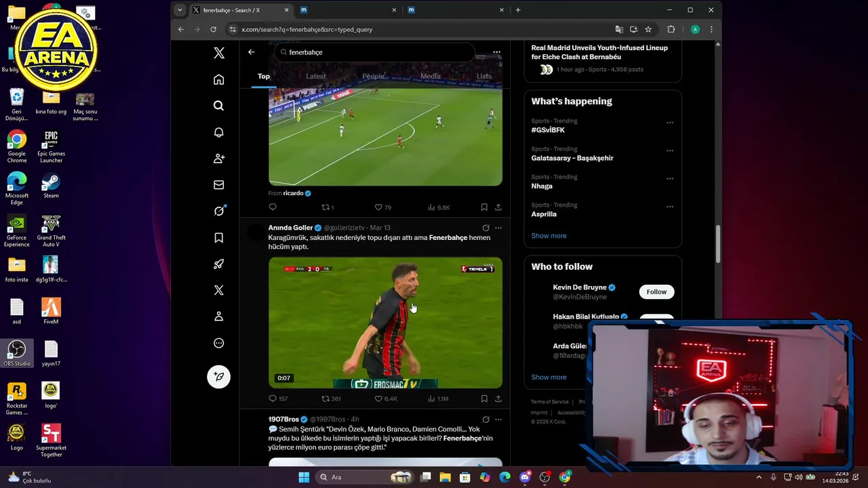Share the Anında Goller post
The width and height of the screenshot is (868, 488).
click(x=498, y=399)
